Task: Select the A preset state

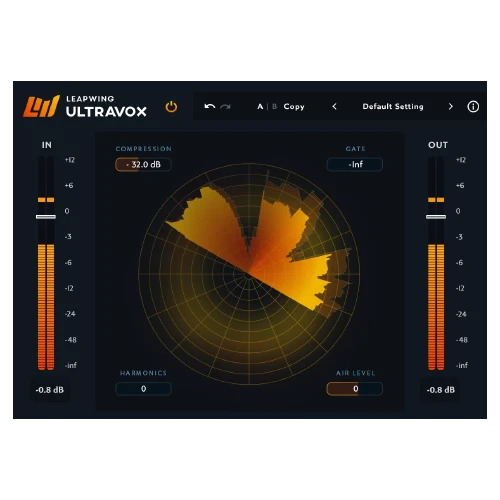Action: click(x=260, y=106)
